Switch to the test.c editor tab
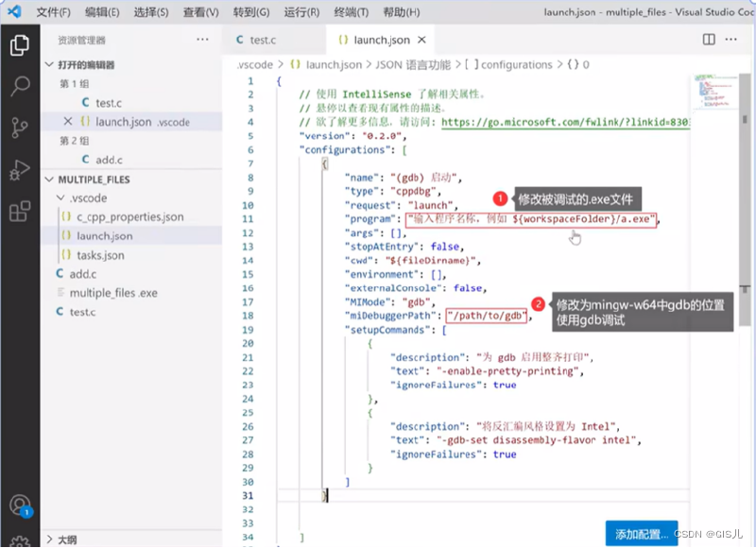 [274, 40]
